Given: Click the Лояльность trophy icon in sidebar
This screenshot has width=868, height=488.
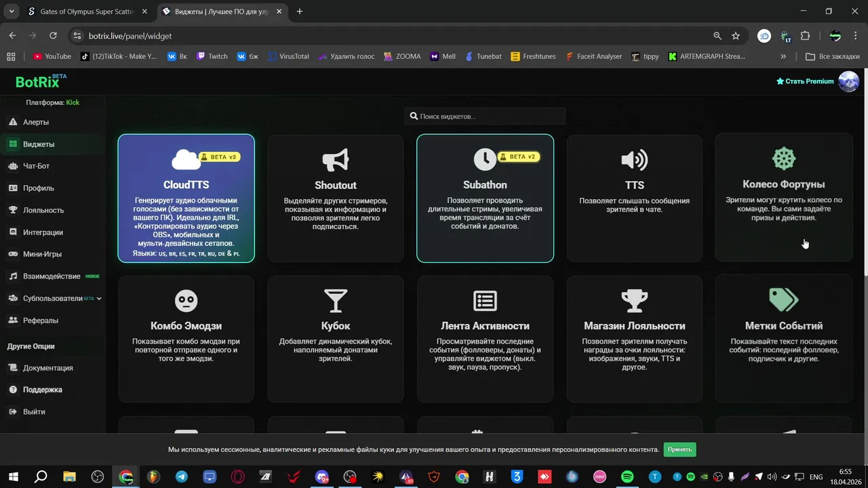Looking at the screenshot, I should click(13, 210).
